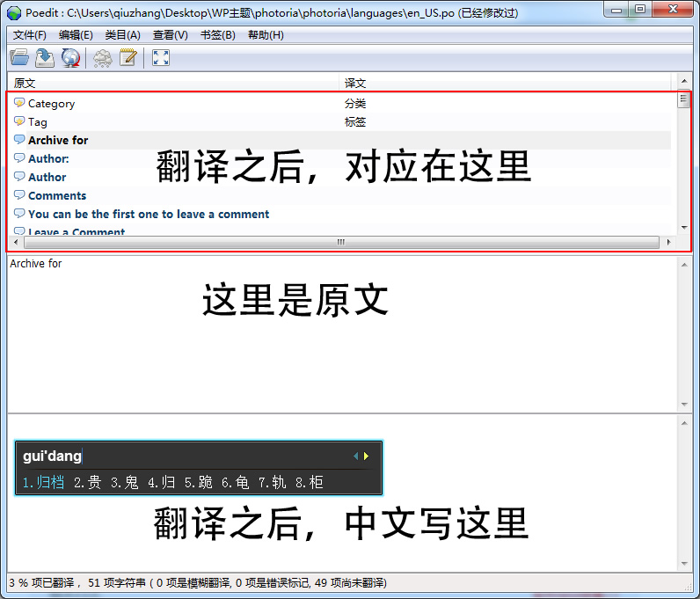Open the 文件(F) menu
The height and width of the screenshot is (599, 700).
pos(30,35)
